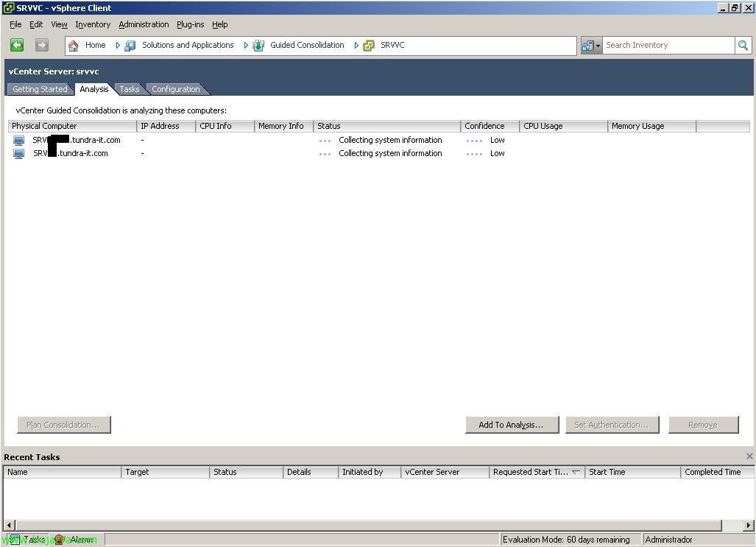756x547 pixels.
Task: Click the Memory Usage column header
Action: 652,126
